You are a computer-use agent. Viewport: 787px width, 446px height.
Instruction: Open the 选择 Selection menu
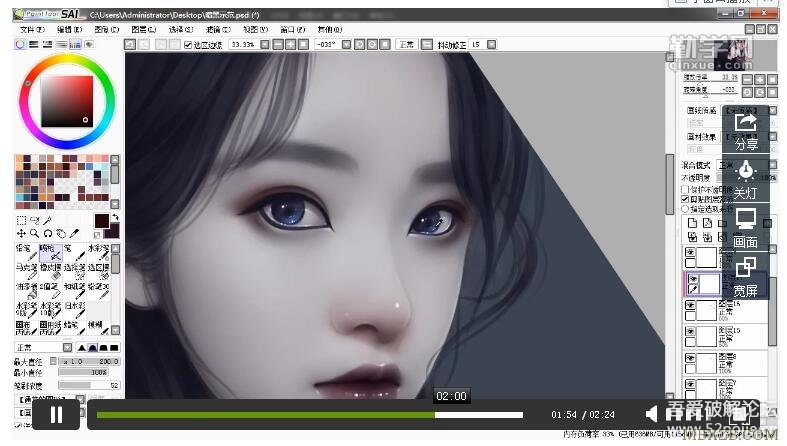(181, 30)
